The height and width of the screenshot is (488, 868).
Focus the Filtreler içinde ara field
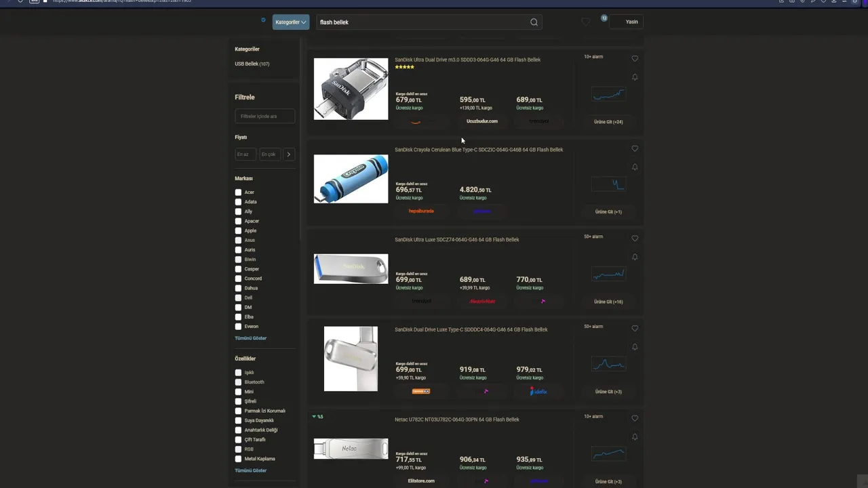[x=264, y=117]
